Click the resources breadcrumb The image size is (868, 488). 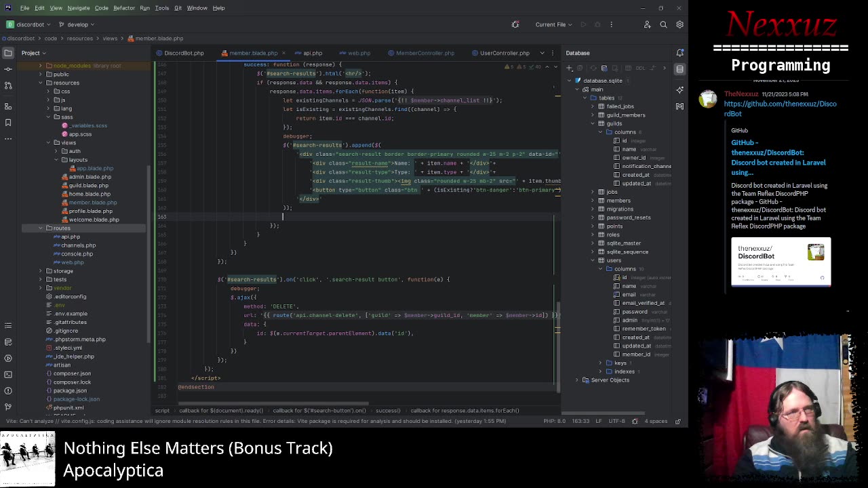(79, 39)
